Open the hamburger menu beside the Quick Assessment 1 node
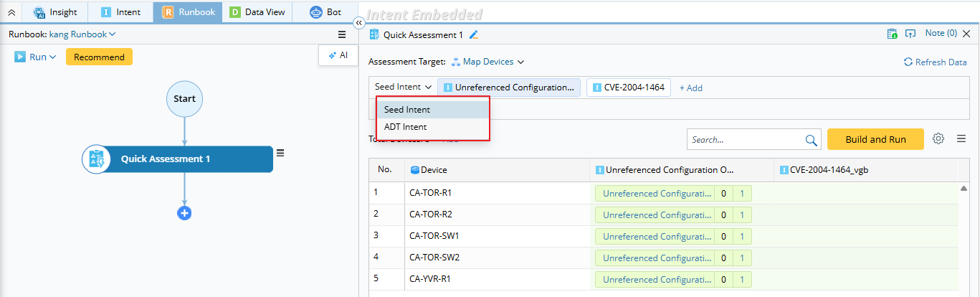 280,152
